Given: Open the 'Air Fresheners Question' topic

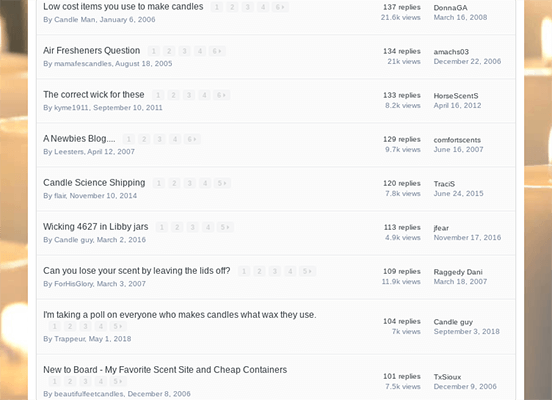Looking at the screenshot, I should tap(92, 51).
